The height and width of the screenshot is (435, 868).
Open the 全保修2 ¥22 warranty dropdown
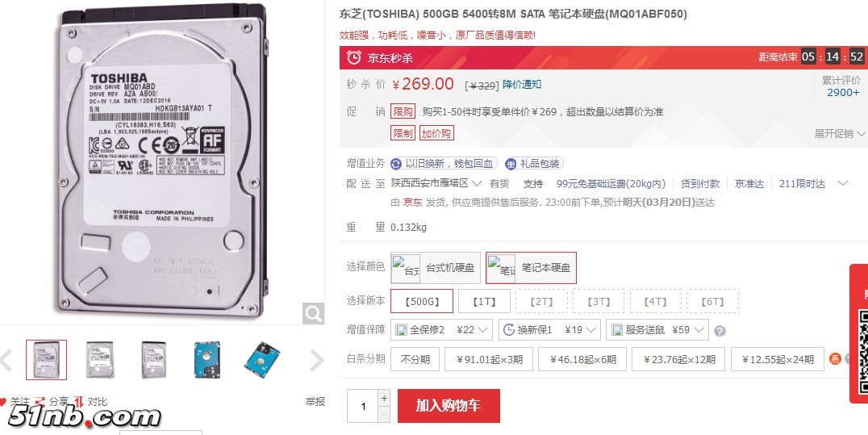click(442, 330)
